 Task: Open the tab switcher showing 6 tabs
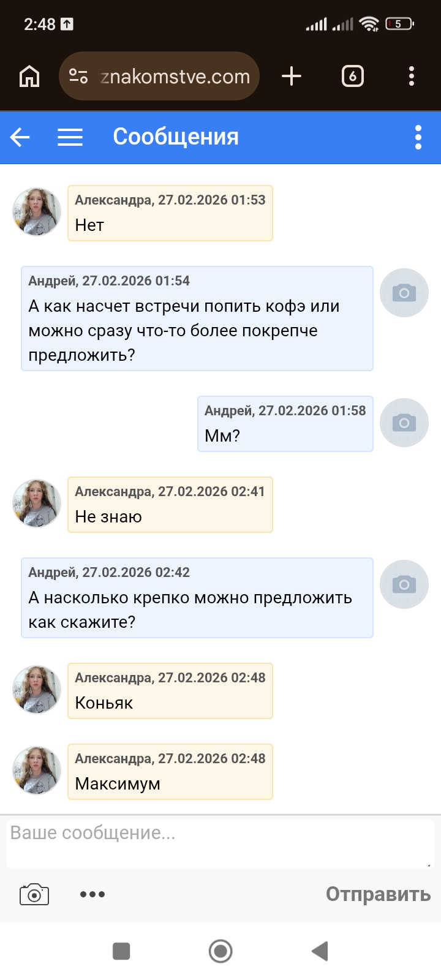coord(352,77)
